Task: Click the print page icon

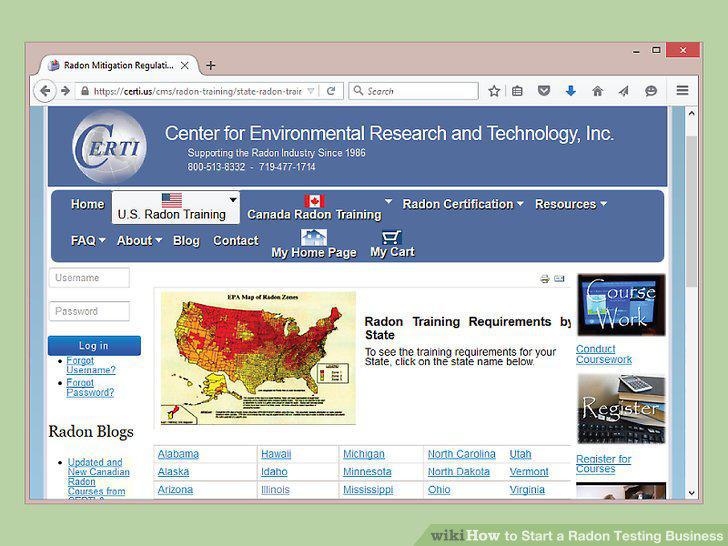Action: 545,279
